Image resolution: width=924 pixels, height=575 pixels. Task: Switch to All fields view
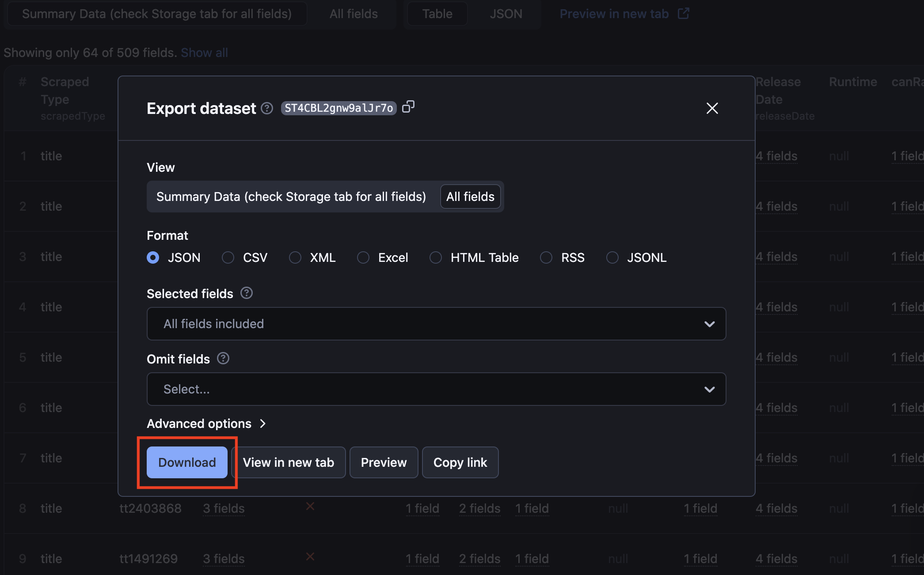click(x=471, y=196)
